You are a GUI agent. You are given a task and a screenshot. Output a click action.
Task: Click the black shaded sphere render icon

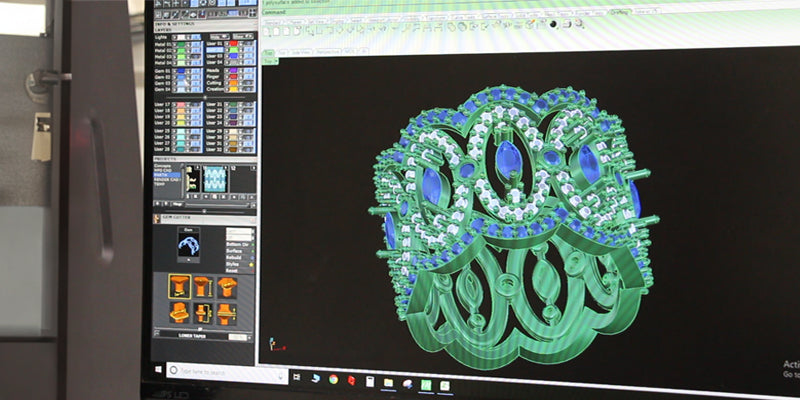pos(553,24)
